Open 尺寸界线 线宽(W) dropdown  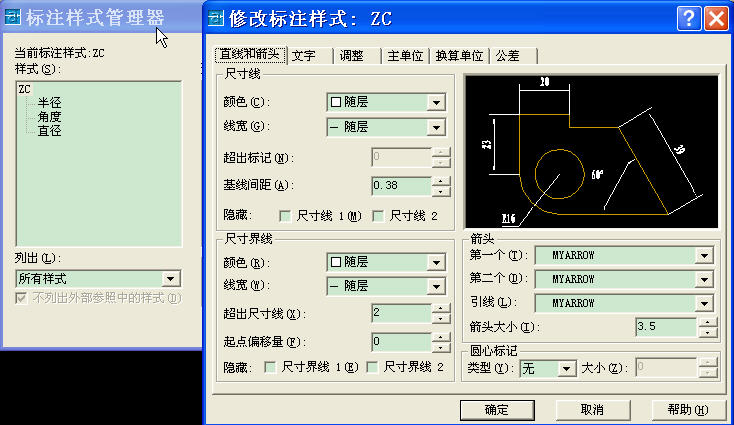coord(436,286)
